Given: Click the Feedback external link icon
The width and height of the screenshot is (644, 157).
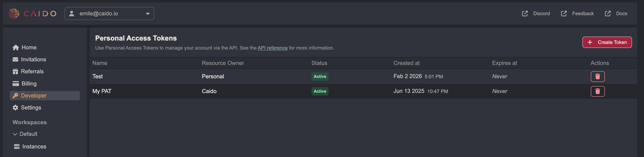Looking at the screenshot, I should (564, 13).
